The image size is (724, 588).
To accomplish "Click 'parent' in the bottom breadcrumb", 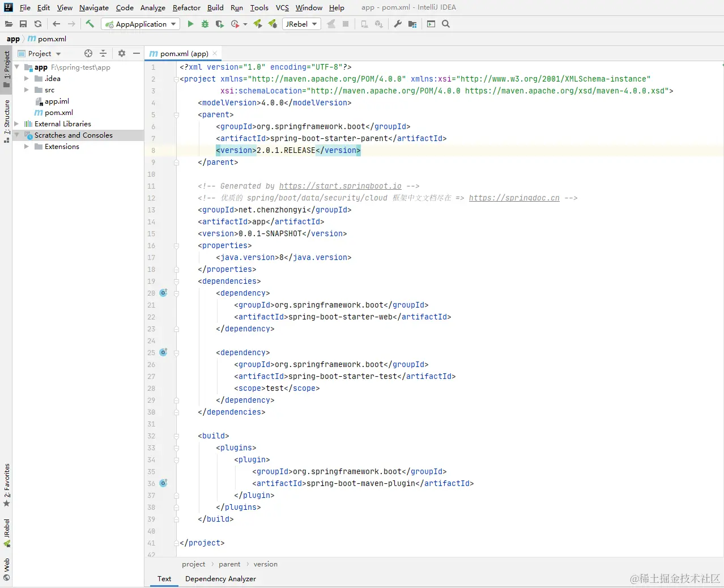I will click(x=229, y=564).
